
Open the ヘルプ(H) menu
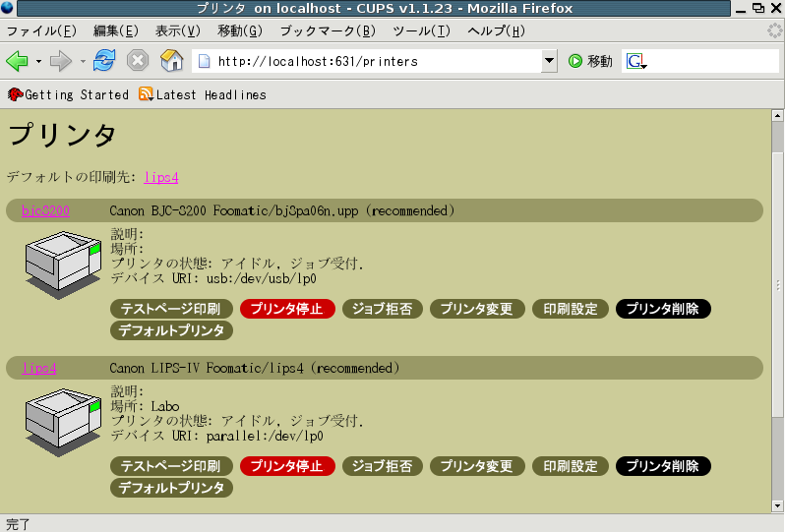[496, 31]
